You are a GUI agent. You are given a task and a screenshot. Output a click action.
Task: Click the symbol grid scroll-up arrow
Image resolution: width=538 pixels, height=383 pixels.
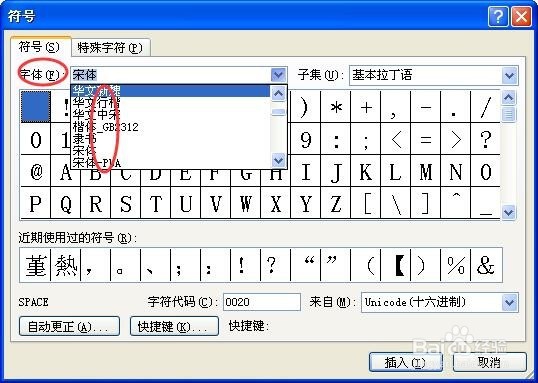click(509, 98)
